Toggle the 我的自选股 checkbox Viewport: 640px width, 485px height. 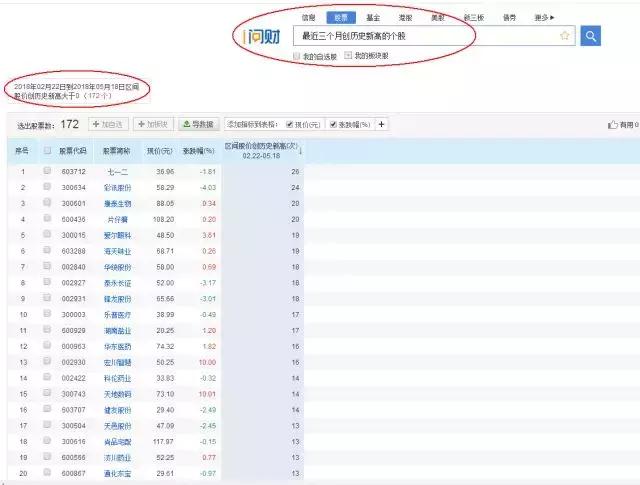(296, 56)
